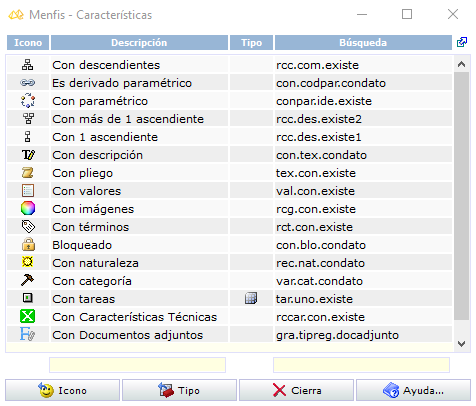Click the vertical scrollbar thumb
This screenshot has height=406, width=476.
[461, 196]
